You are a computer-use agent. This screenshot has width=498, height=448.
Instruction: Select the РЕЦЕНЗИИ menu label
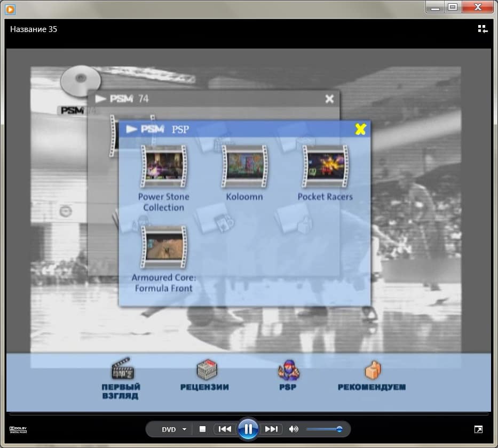click(204, 387)
